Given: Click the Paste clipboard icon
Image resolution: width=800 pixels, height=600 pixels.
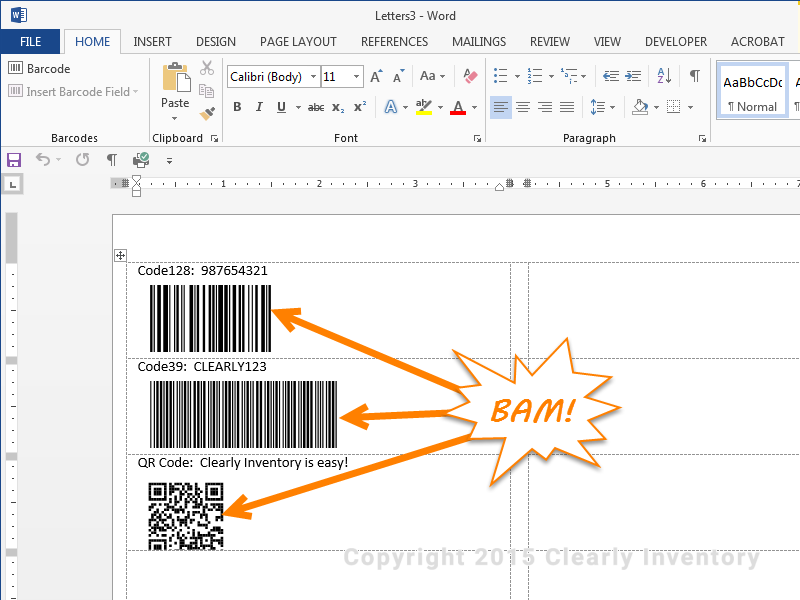Looking at the screenshot, I should [176, 78].
